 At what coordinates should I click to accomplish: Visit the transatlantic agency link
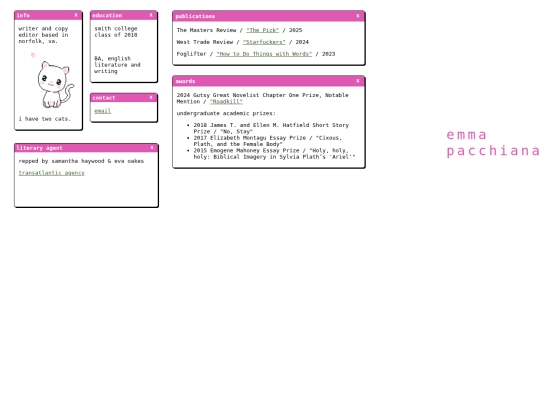point(52,173)
